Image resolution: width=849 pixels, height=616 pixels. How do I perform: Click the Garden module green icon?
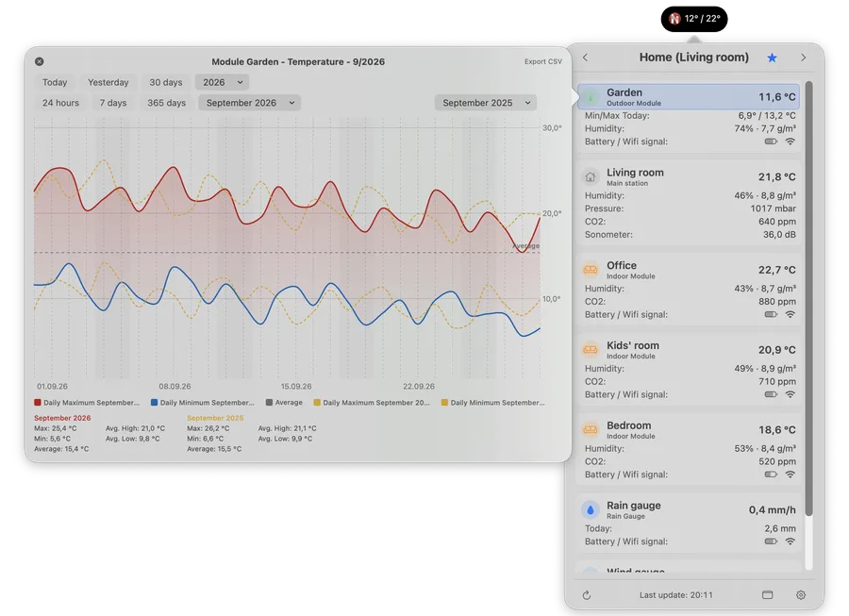[591, 97]
